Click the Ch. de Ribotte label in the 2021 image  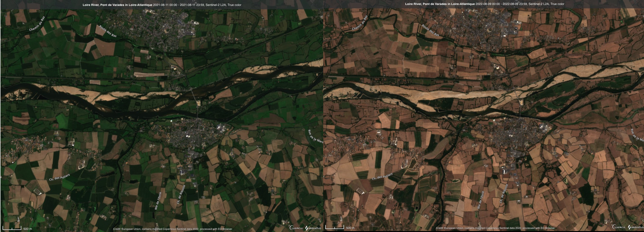[x=181, y=194]
